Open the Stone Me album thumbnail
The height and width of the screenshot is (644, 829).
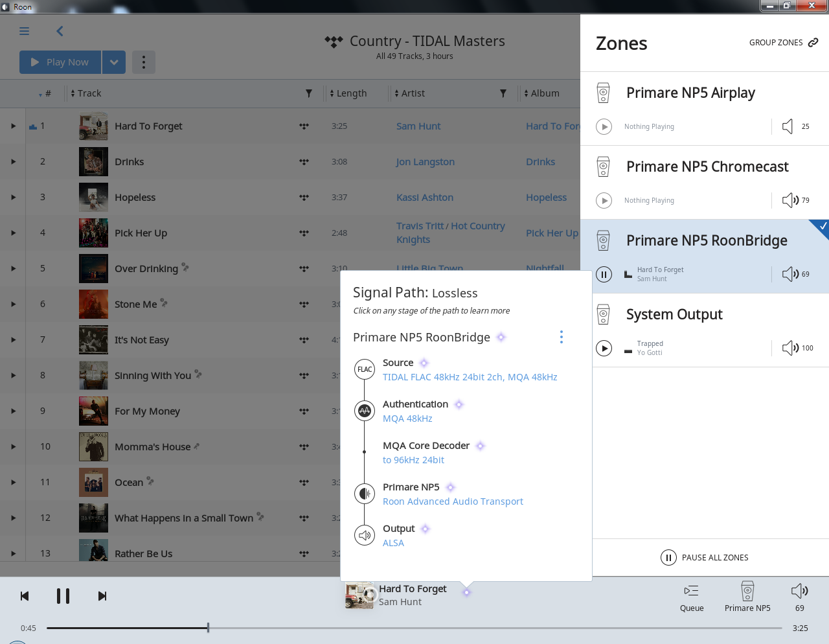pos(93,304)
